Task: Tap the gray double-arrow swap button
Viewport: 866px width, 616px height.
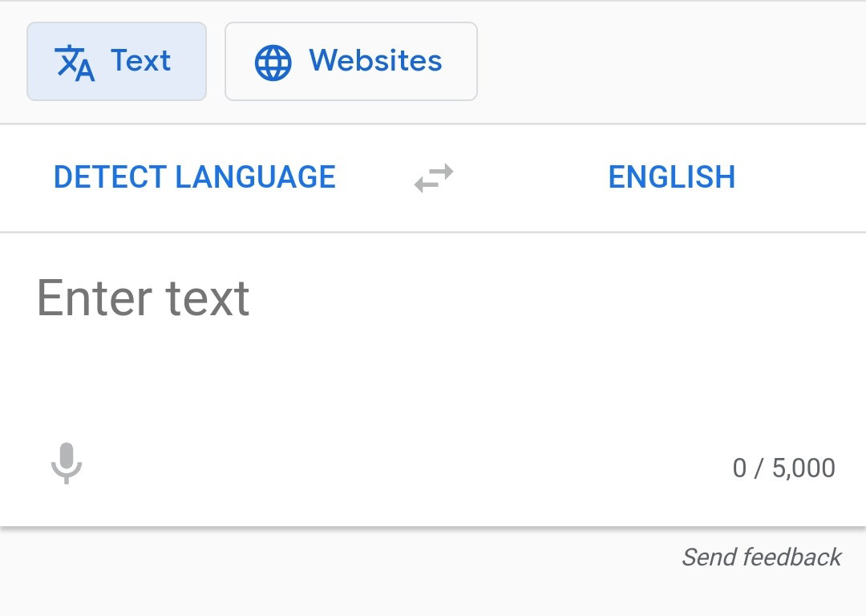Action: pyautogui.click(x=434, y=178)
